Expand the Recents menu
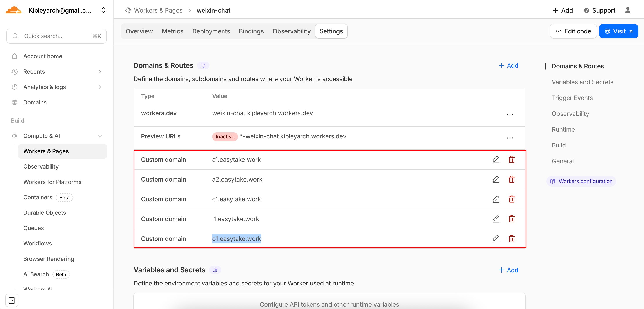Viewport: 644px width, 309px height. [99, 72]
